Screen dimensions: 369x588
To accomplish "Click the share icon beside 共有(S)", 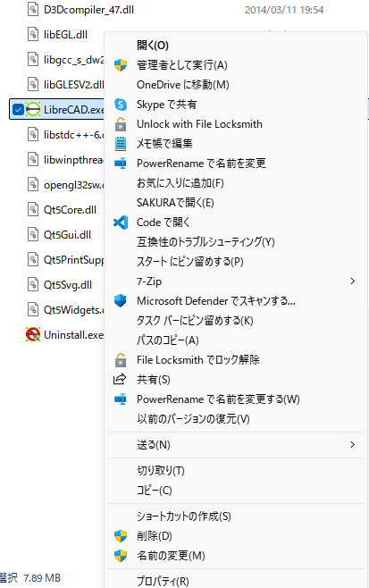I will tap(120, 380).
